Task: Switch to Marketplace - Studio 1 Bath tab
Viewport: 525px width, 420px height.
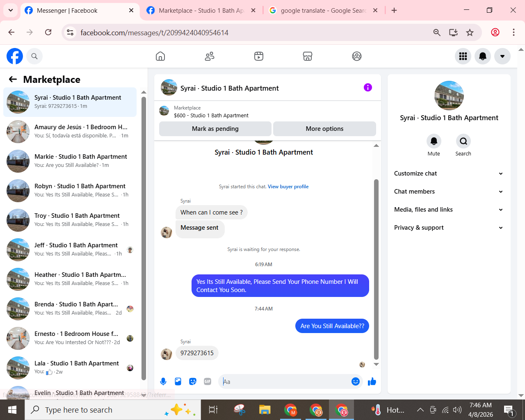Action: (201, 11)
